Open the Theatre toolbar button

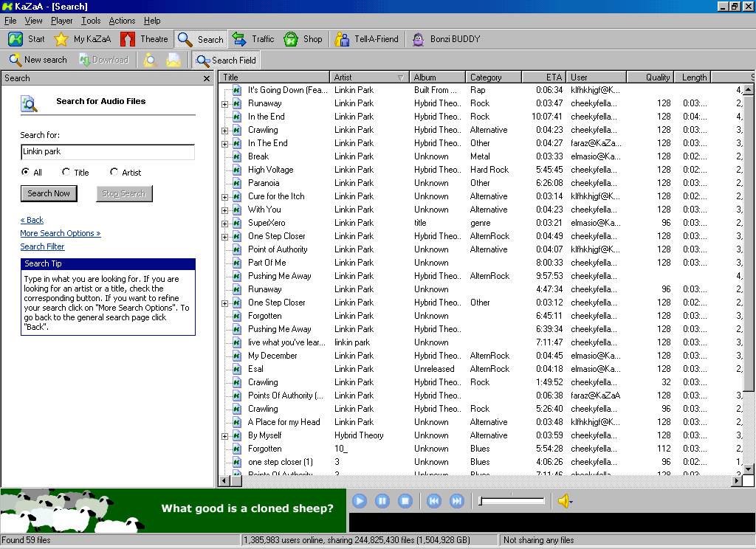[144, 39]
